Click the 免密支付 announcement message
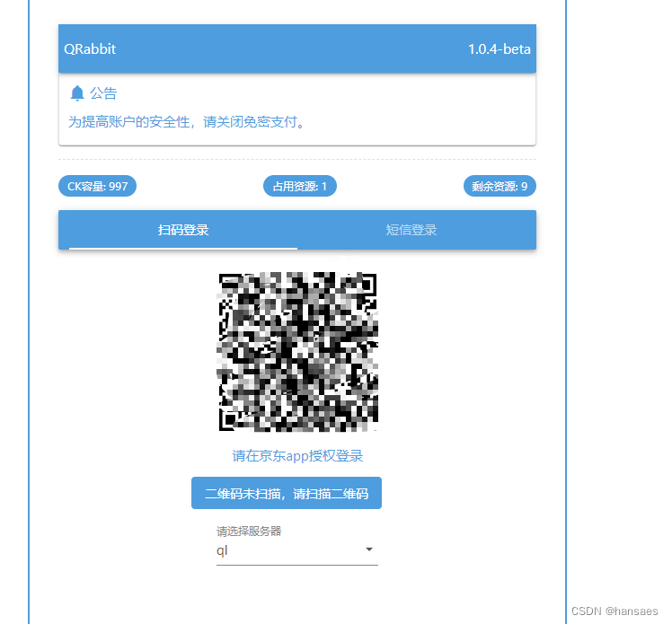The height and width of the screenshot is (624, 672). [187, 122]
